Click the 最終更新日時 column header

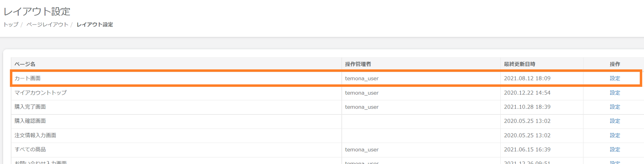[519, 64]
